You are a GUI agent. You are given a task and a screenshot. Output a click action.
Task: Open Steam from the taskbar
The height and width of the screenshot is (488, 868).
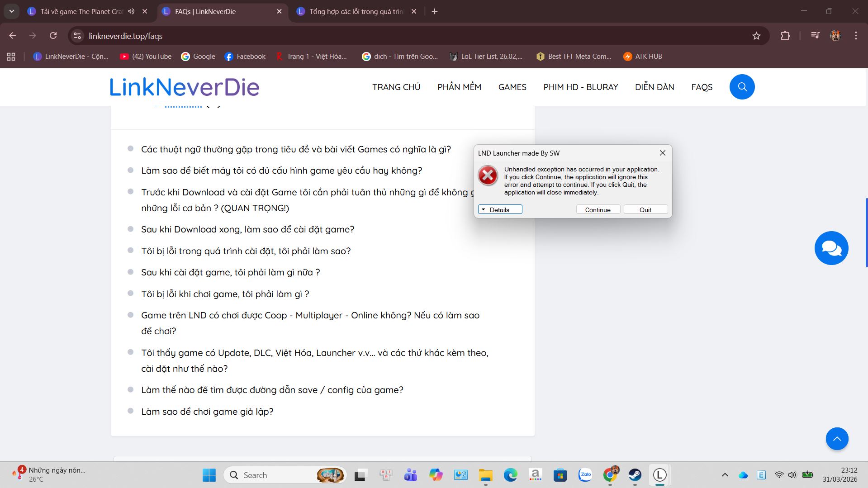pos(635,475)
